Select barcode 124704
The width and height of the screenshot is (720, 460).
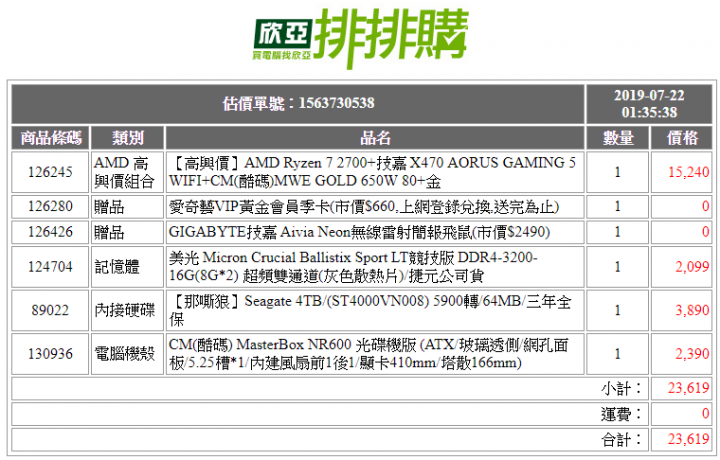coord(51,267)
